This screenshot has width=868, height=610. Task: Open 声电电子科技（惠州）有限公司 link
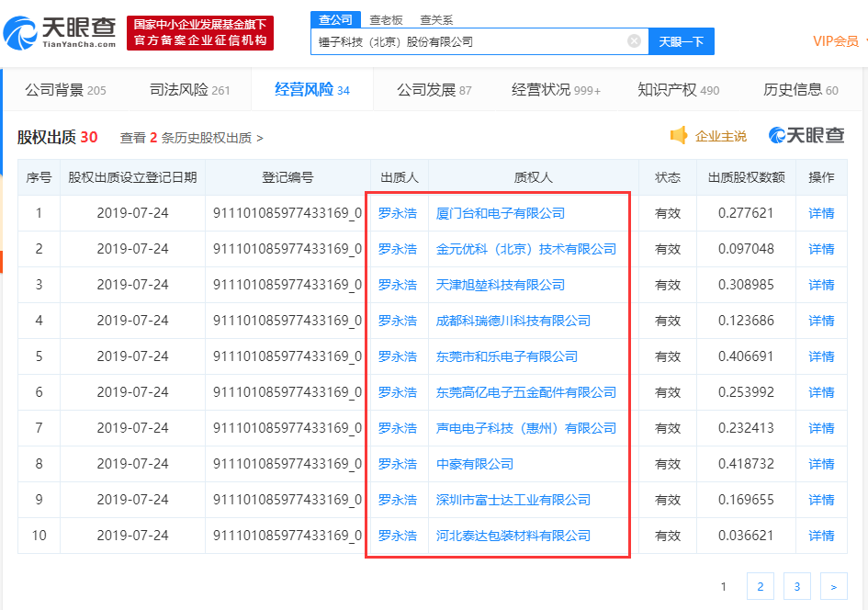click(526, 428)
